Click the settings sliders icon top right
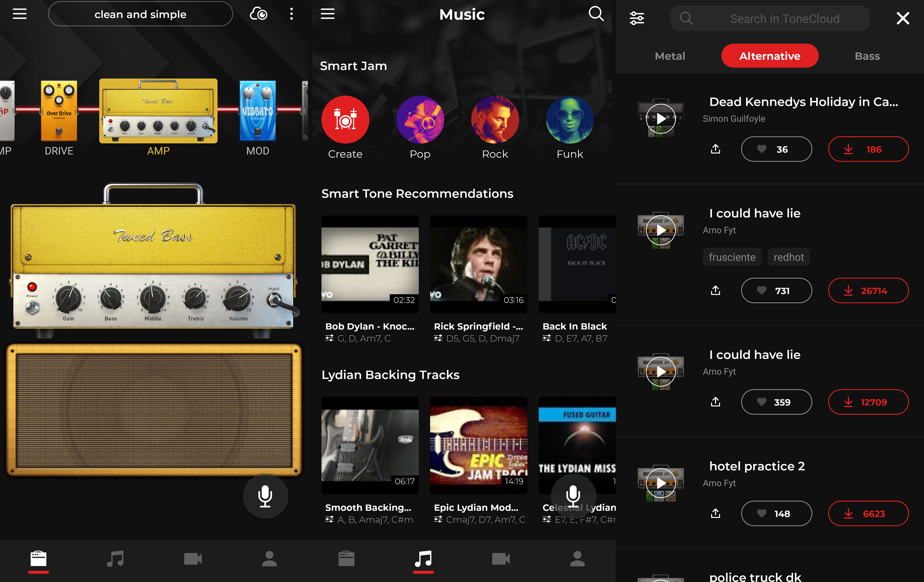 [x=637, y=18]
